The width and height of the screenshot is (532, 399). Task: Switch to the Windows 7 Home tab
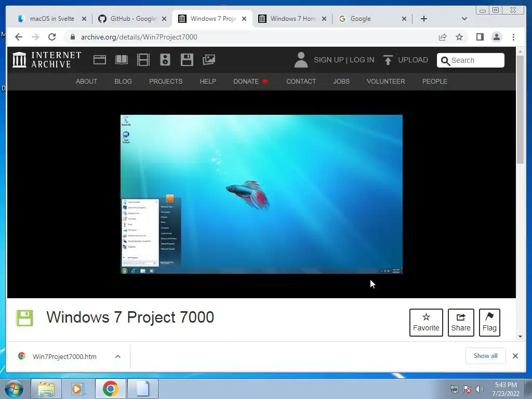tap(292, 19)
